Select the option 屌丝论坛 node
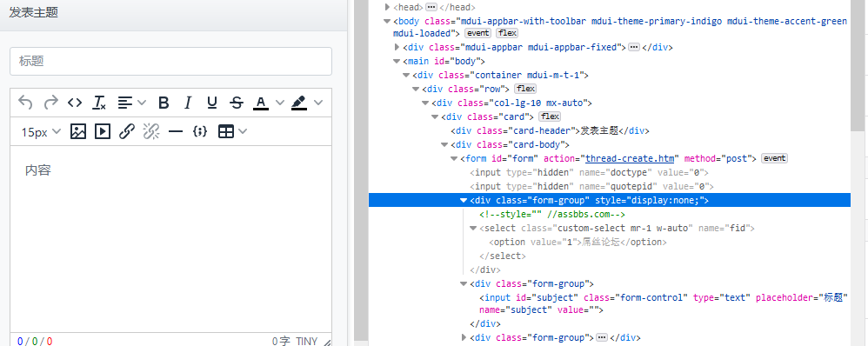The image size is (868, 346). pos(578,242)
